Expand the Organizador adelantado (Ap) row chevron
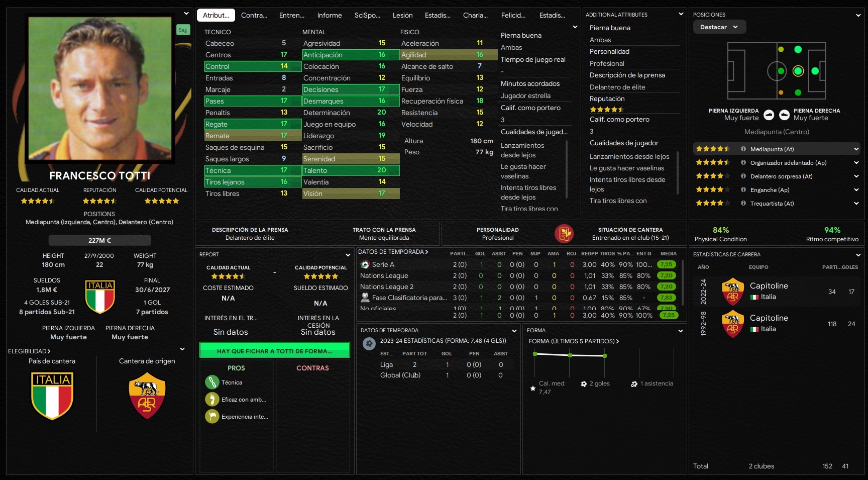 [856, 163]
